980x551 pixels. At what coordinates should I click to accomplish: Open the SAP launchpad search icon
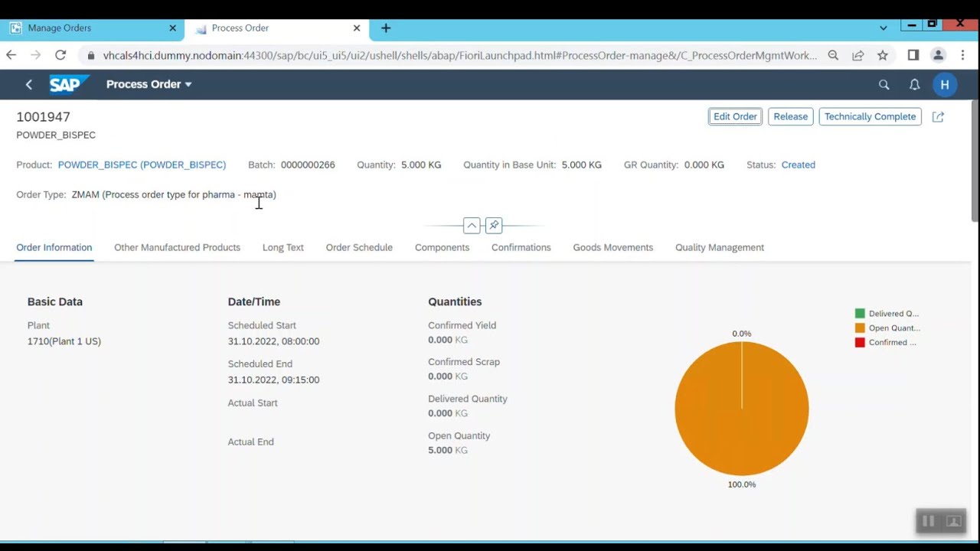(884, 85)
